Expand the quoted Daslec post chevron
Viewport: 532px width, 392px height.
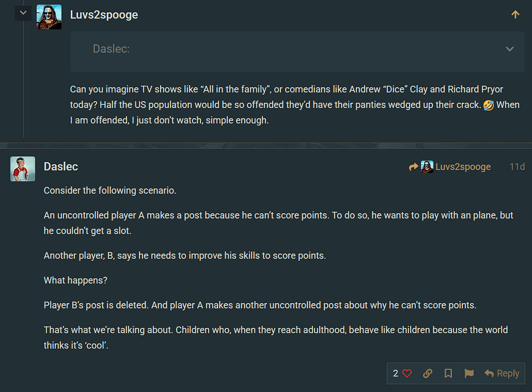click(509, 49)
